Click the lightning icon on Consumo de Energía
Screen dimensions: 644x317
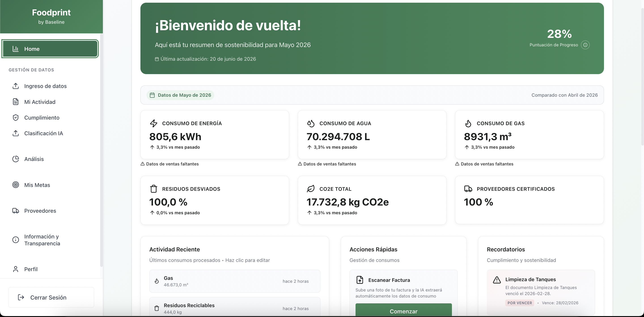[153, 123]
